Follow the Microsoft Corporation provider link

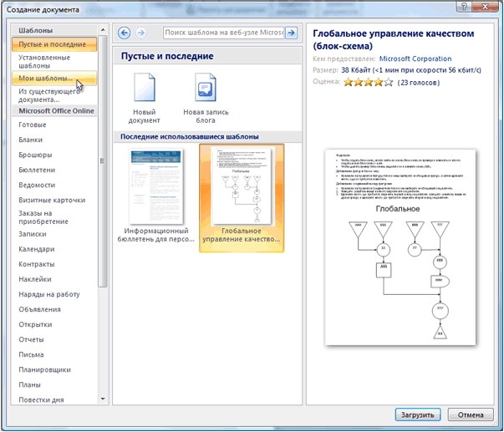coord(415,59)
